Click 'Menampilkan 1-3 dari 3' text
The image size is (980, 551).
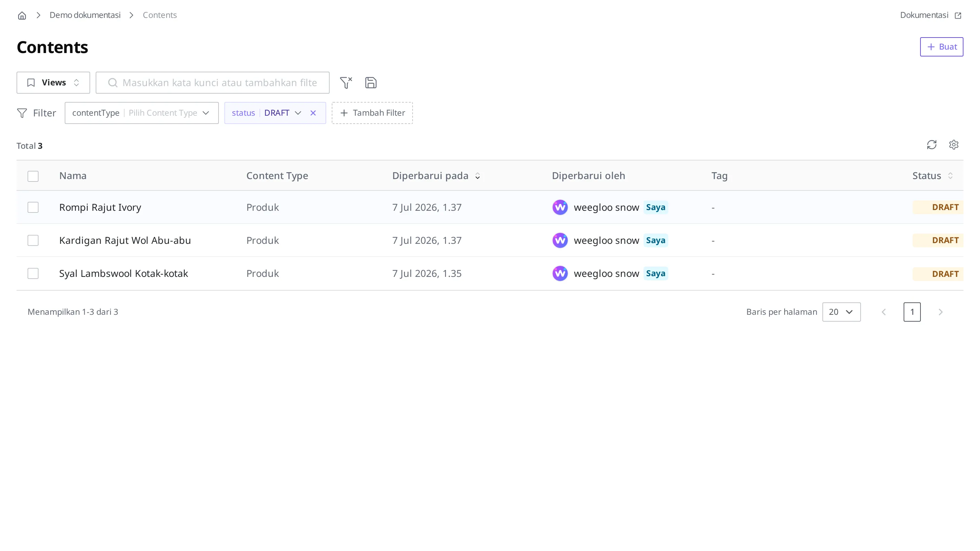pyautogui.click(x=73, y=312)
